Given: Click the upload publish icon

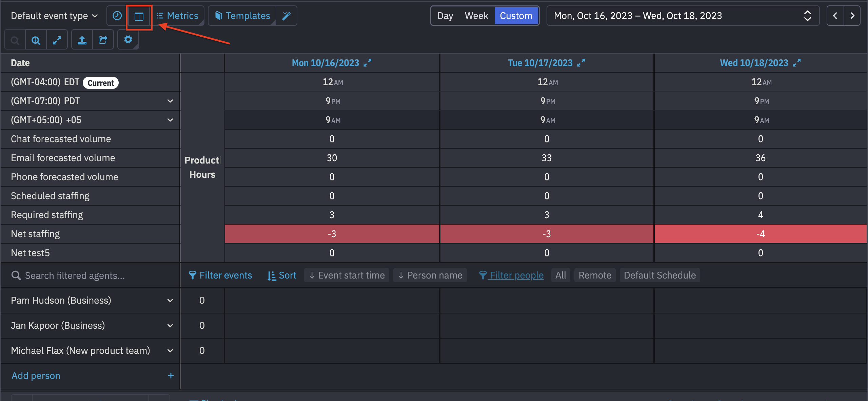Looking at the screenshot, I should [82, 40].
